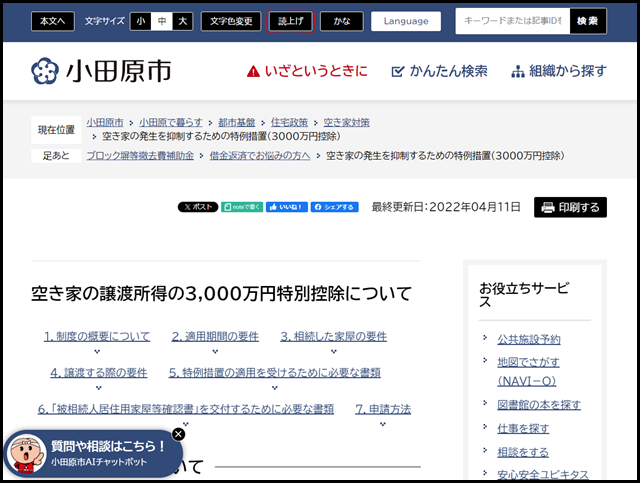Open 図書館の本を探す link
This screenshot has width=640, height=483.
(x=539, y=405)
